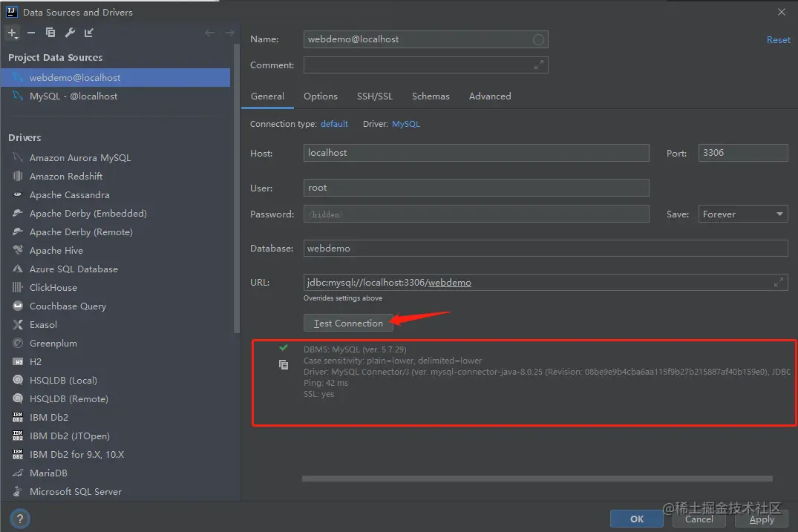
Task: Click the Reset link
Action: [x=778, y=39]
